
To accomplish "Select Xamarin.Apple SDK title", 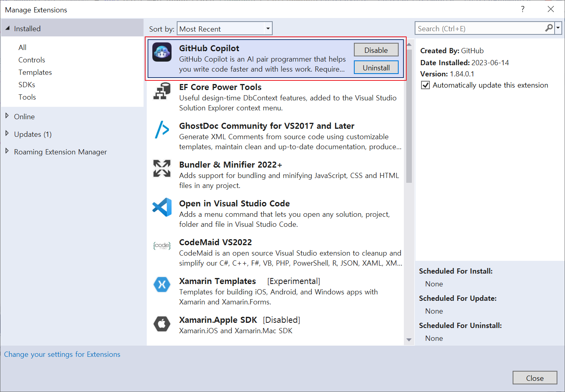I will click(218, 320).
